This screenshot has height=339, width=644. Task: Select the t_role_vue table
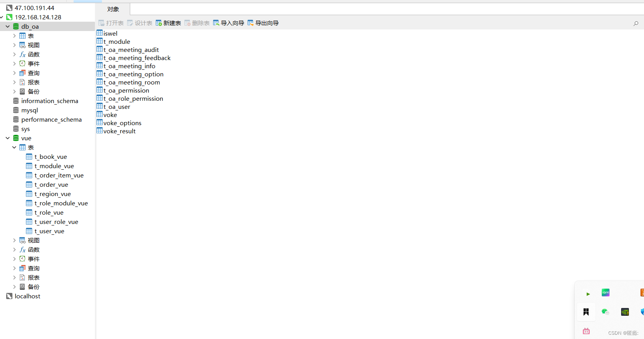(49, 212)
